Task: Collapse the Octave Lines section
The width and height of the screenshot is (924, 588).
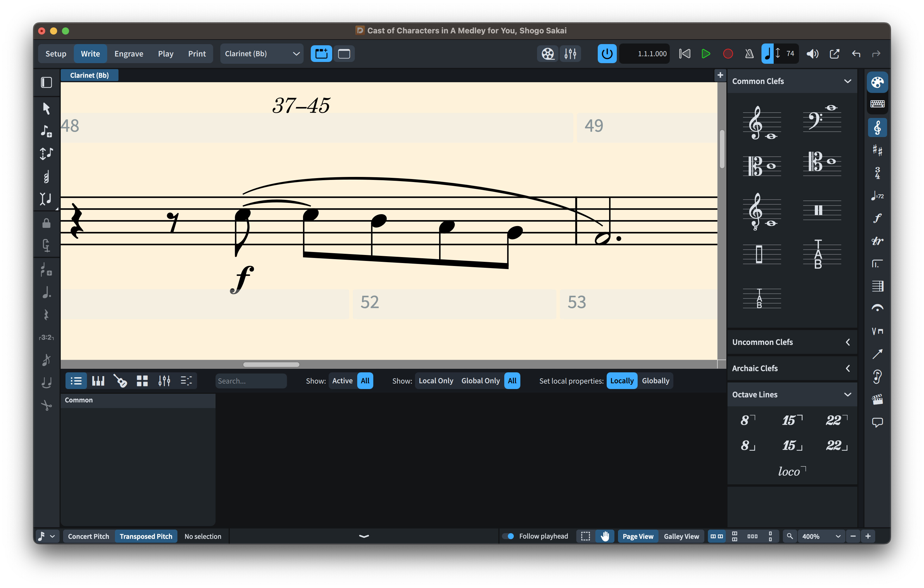Action: [847, 394]
